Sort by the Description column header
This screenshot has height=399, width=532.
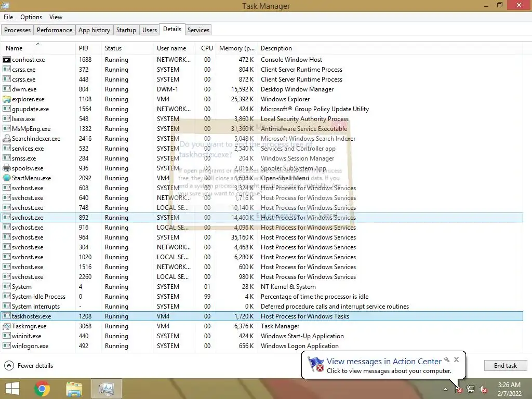click(390, 48)
